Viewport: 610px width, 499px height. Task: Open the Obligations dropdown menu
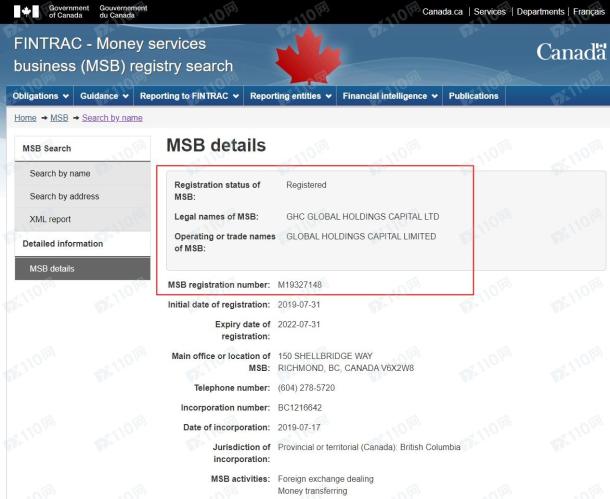[x=40, y=96]
